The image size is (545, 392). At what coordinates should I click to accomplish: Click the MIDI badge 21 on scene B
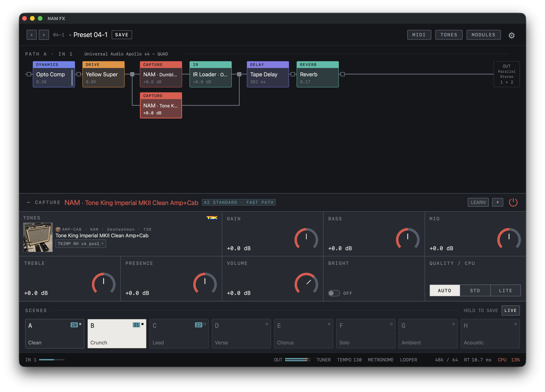pyautogui.click(x=136, y=325)
